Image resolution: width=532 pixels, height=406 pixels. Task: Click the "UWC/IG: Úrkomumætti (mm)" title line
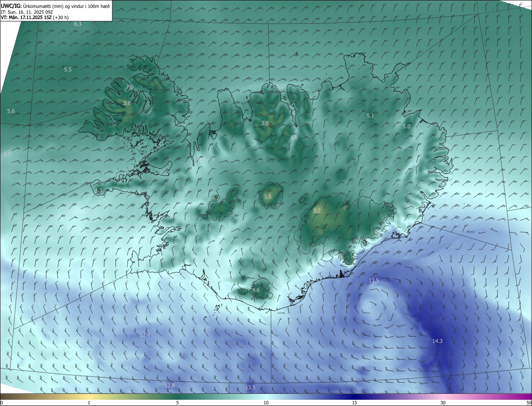coord(55,6)
